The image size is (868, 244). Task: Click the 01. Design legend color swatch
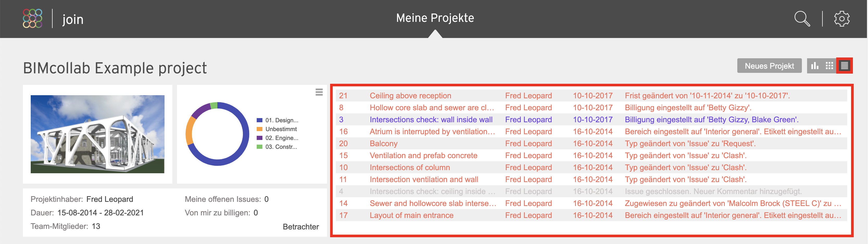(260, 120)
